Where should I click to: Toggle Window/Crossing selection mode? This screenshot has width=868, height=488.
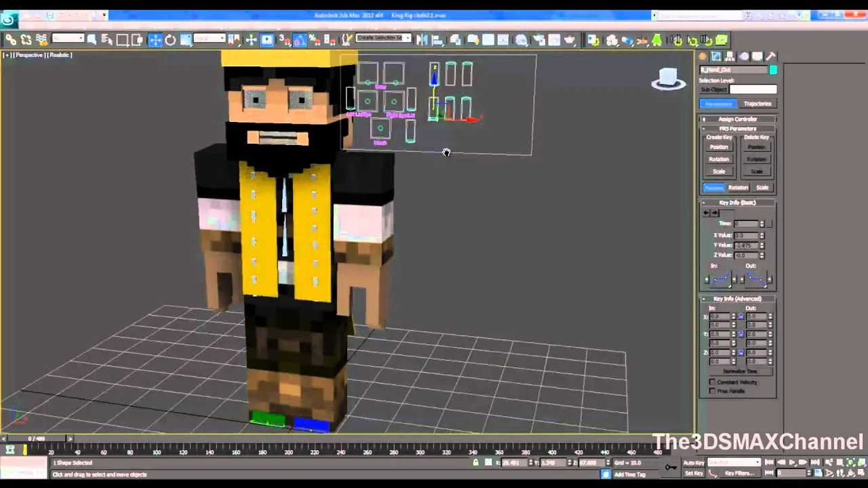[137, 40]
